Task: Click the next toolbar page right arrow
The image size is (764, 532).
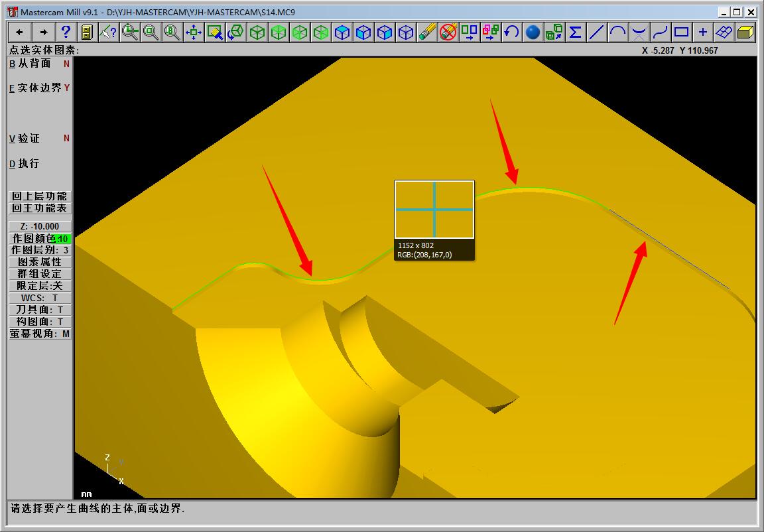Action: (x=44, y=32)
